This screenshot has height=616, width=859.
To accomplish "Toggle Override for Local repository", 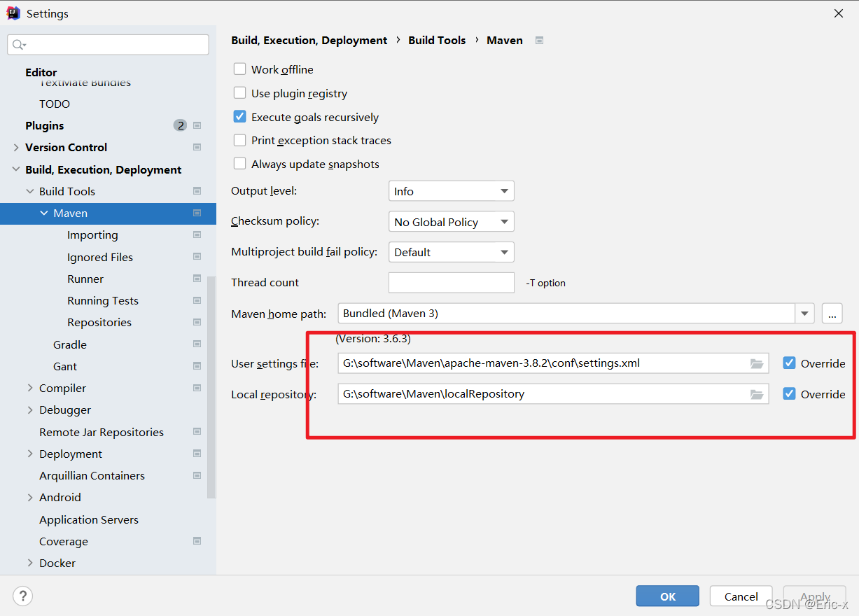I will pos(789,393).
